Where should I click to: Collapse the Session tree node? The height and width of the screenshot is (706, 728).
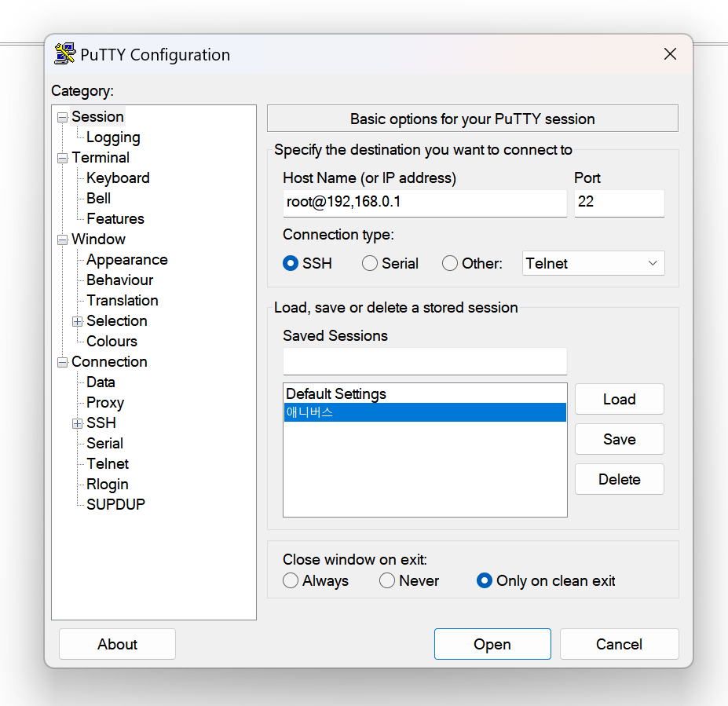[62, 118]
